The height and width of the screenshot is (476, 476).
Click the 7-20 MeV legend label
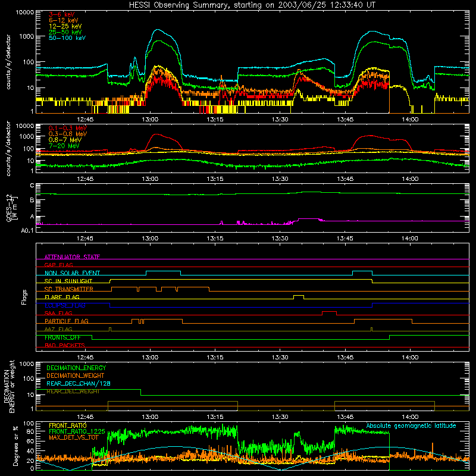coord(64,146)
